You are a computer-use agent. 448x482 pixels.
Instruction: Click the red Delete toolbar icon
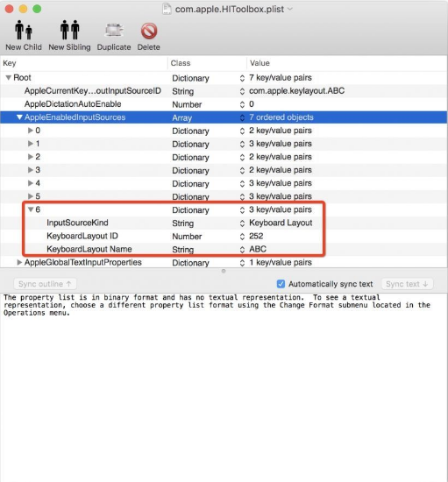[x=149, y=31]
